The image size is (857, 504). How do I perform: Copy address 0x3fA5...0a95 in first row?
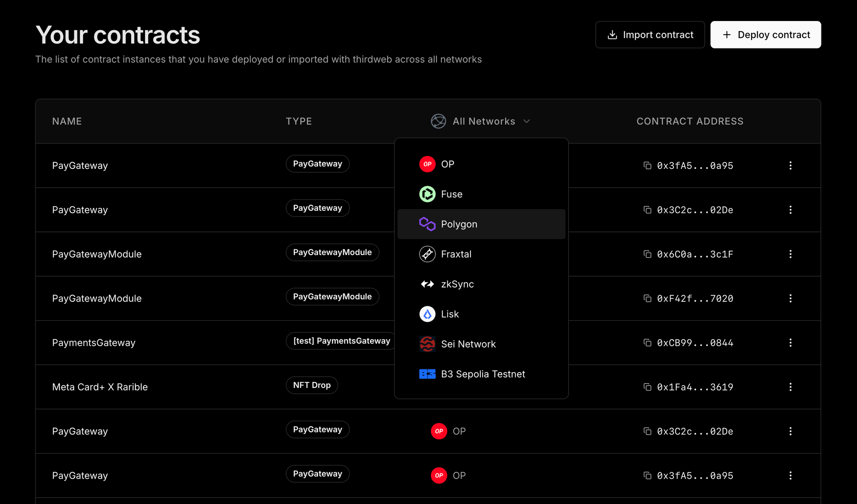(647, 165)
